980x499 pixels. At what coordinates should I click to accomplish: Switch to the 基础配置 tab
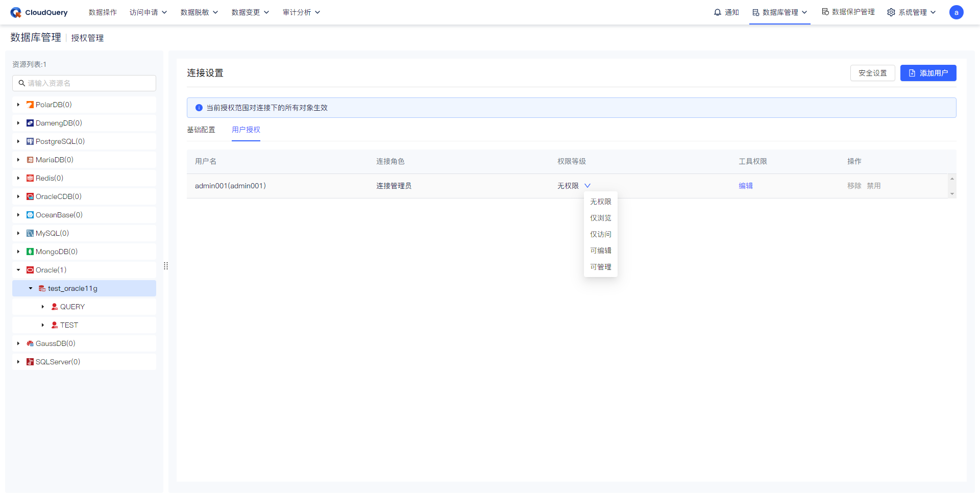pyautogui.click(x=201, y=130)
